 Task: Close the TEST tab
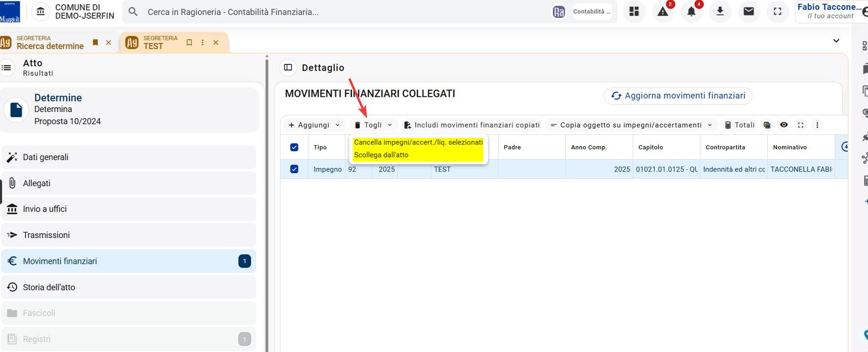click(216, 43)
